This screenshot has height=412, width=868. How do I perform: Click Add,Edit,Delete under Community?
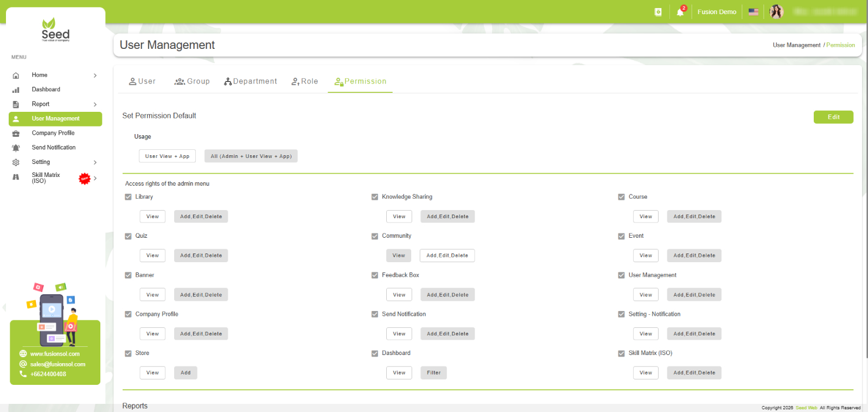pos(447,256)
